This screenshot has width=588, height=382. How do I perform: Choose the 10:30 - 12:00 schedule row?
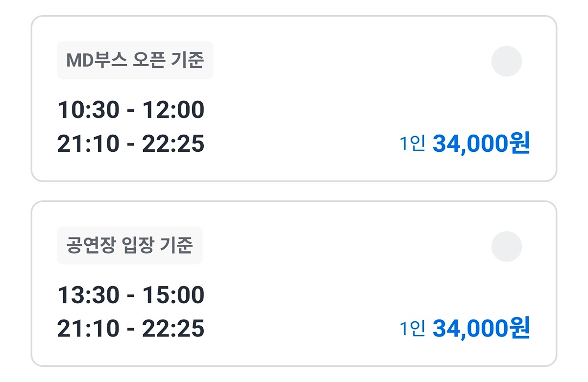tap(130, 110)
